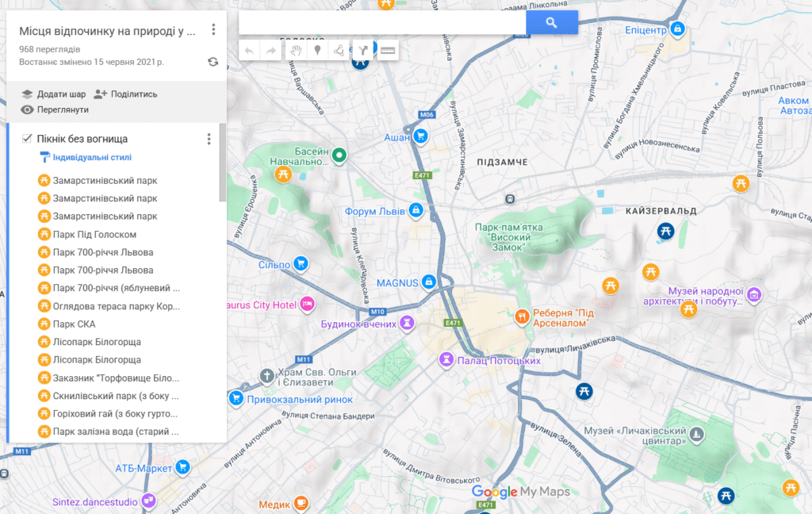Click the Сільпо shopping cart marker
The image size is (812, 514).
[301, 263]
